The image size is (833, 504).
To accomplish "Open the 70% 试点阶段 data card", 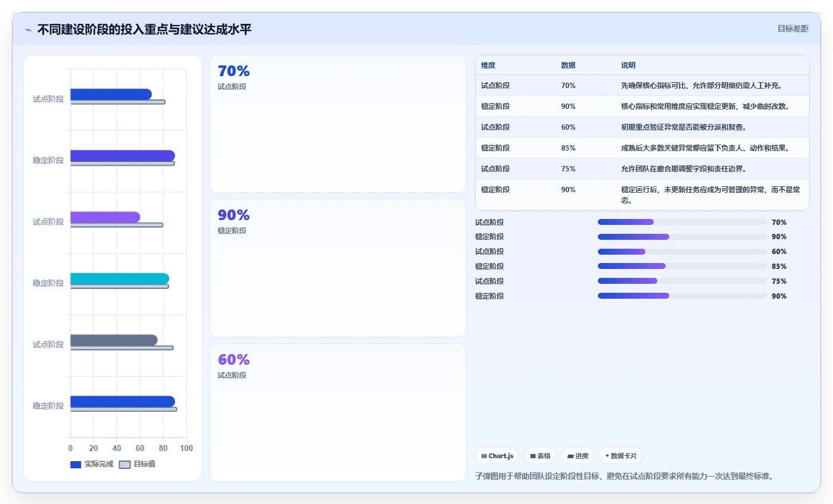I will coord(338,124).
